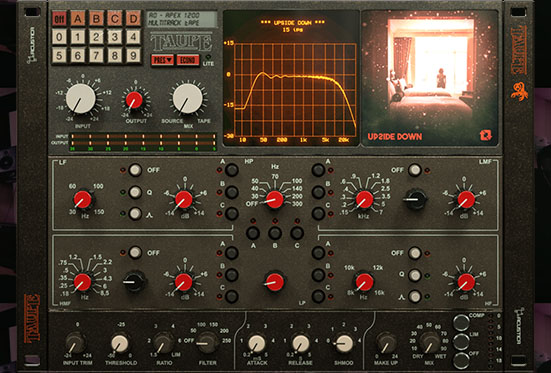Click the LMF kHz frequency knob
Image resolution: width=551 pixels, height=373 pixels.
click(364, 200)
